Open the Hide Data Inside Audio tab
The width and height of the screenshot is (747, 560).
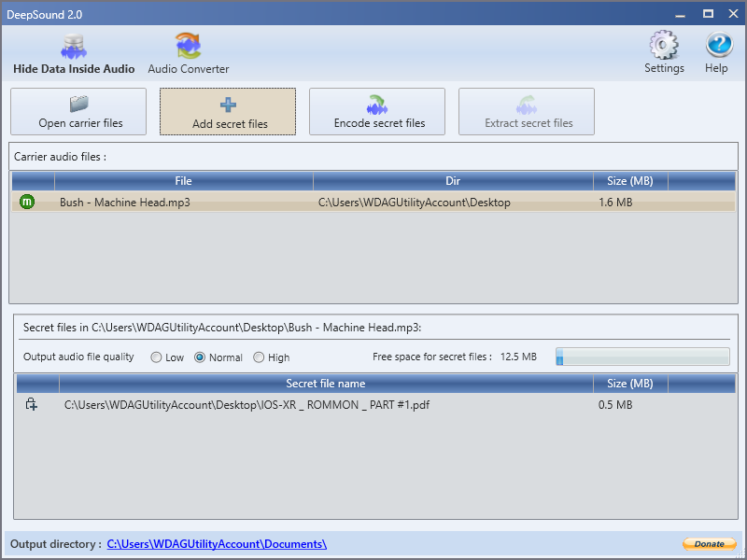pyautogui.click(x=74, y=53)
